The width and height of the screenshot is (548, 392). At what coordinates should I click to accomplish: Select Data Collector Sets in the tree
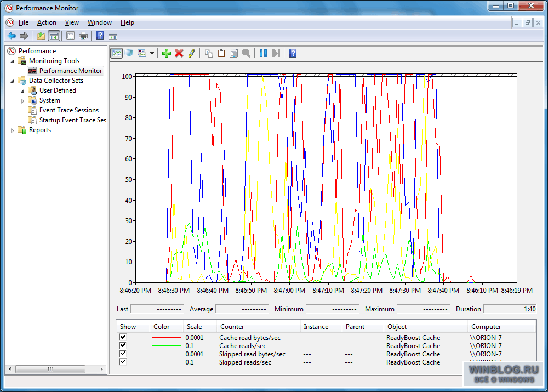click(x=56, y=81)
